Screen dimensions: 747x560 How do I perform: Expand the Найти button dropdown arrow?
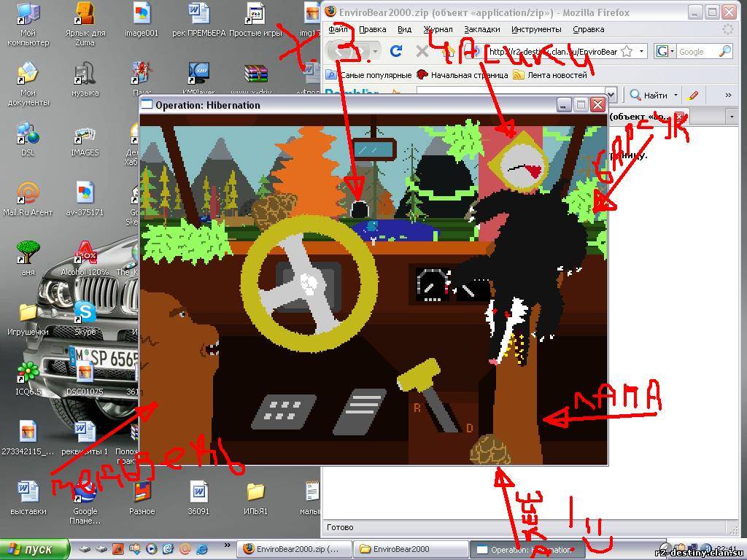676,96
